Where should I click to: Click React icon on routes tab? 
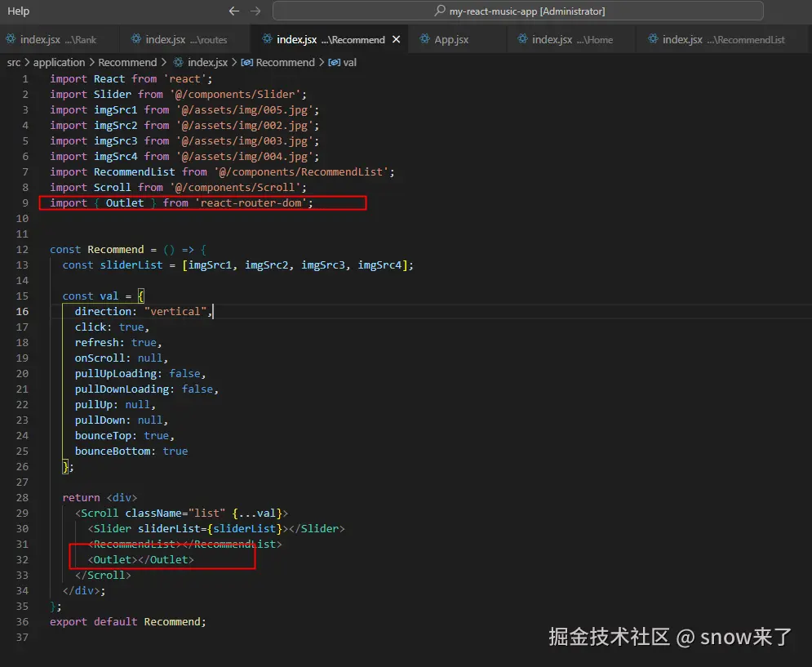pos(135,39)
